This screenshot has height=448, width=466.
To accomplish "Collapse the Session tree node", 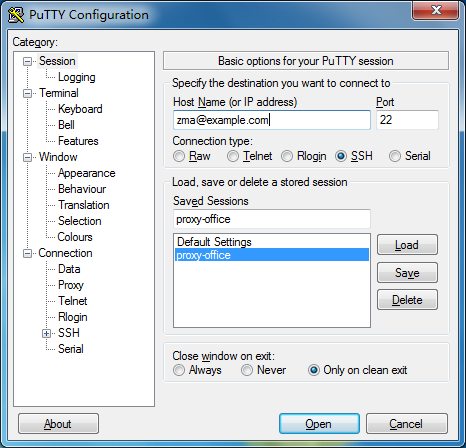I will point(27,62).
